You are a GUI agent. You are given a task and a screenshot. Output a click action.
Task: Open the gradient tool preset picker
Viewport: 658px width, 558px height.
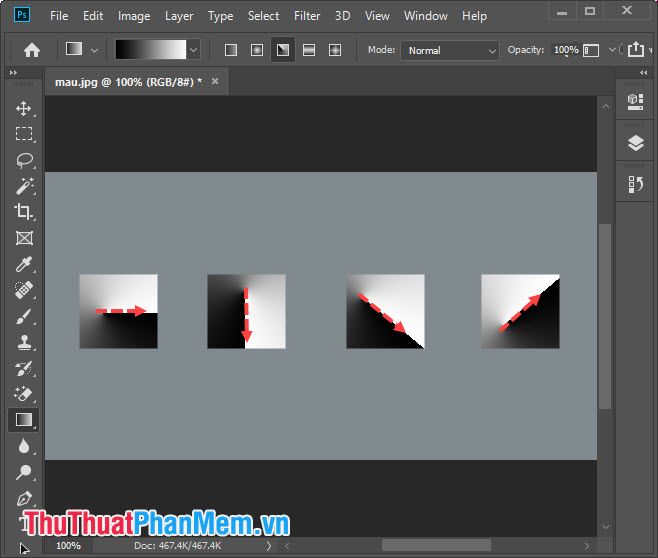[x=81, y=50]
